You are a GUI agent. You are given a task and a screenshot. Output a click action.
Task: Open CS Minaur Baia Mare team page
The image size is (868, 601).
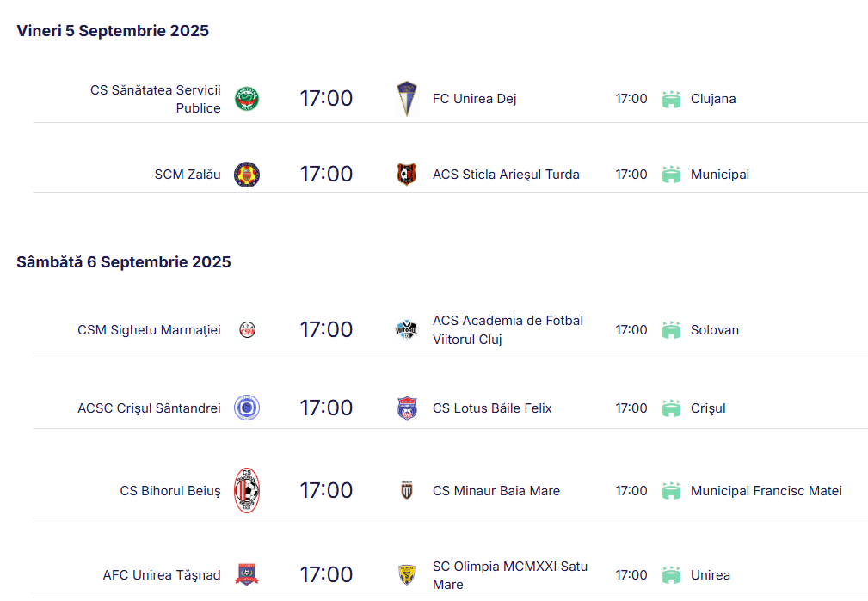point(496,491)
